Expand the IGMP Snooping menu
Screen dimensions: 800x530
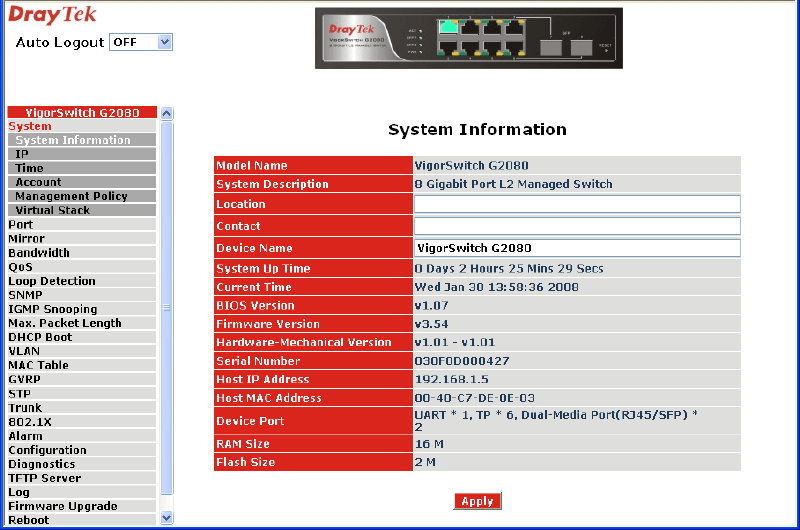[x=82, y=309]
